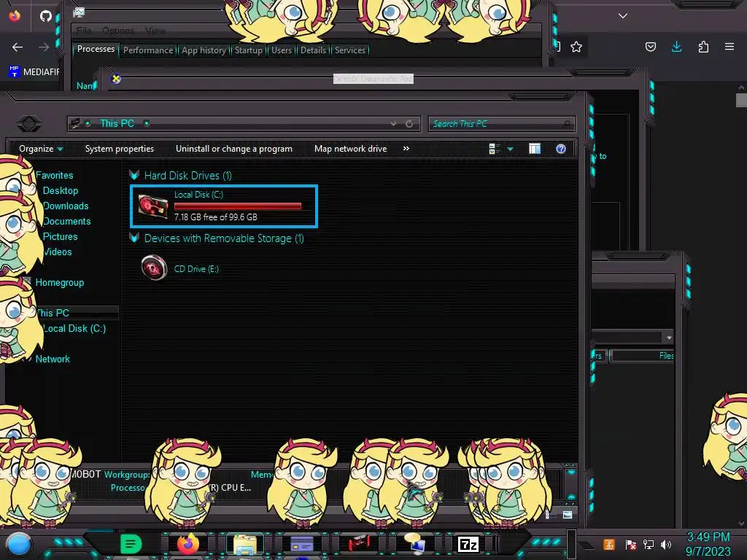
Task: Click the Explorer back navigation button
Action: (28, 124)
